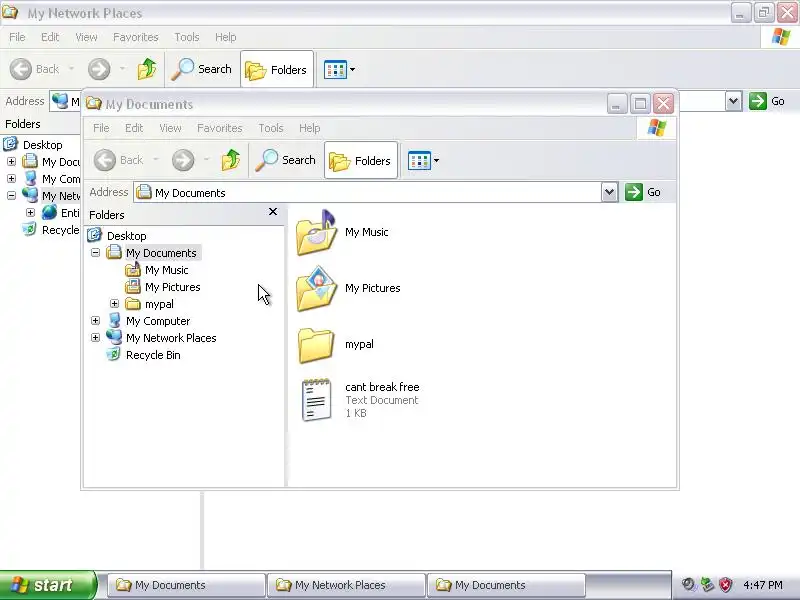This screenshot has width=800, height=600.
Task: Select Recycle Bin in front folder tree
Action: 153,355
